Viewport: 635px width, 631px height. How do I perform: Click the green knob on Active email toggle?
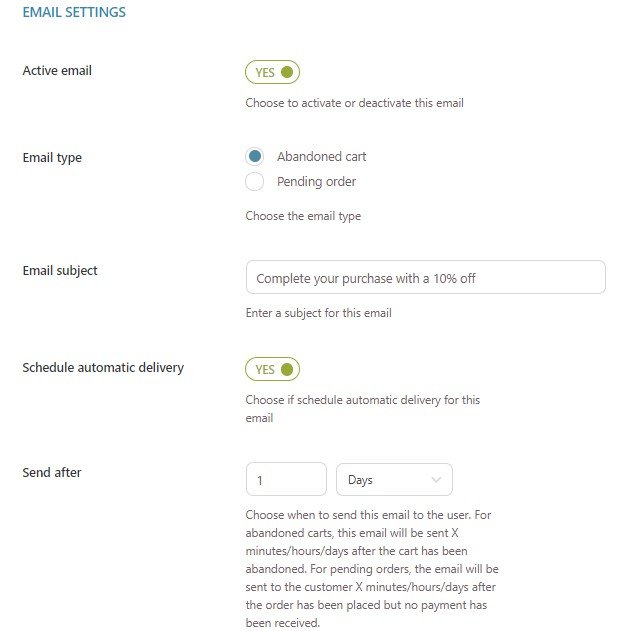(x=287, y=72)
